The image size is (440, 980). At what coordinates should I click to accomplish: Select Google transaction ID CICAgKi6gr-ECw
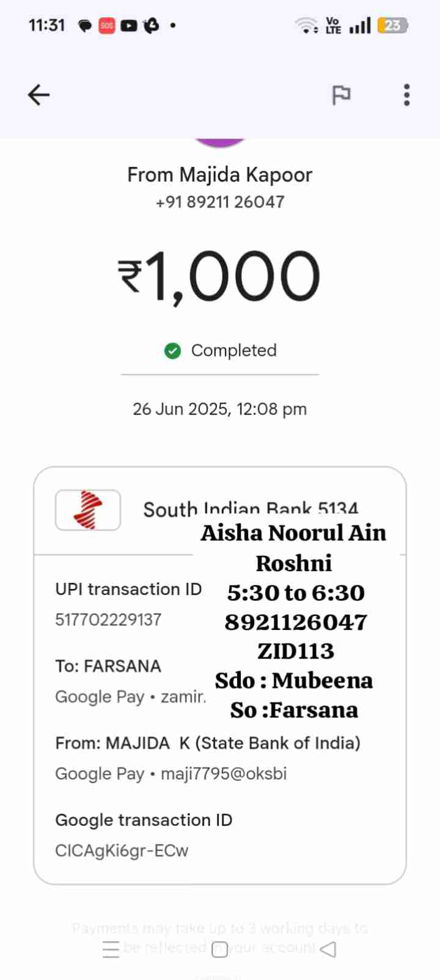[x=122, y=850]
